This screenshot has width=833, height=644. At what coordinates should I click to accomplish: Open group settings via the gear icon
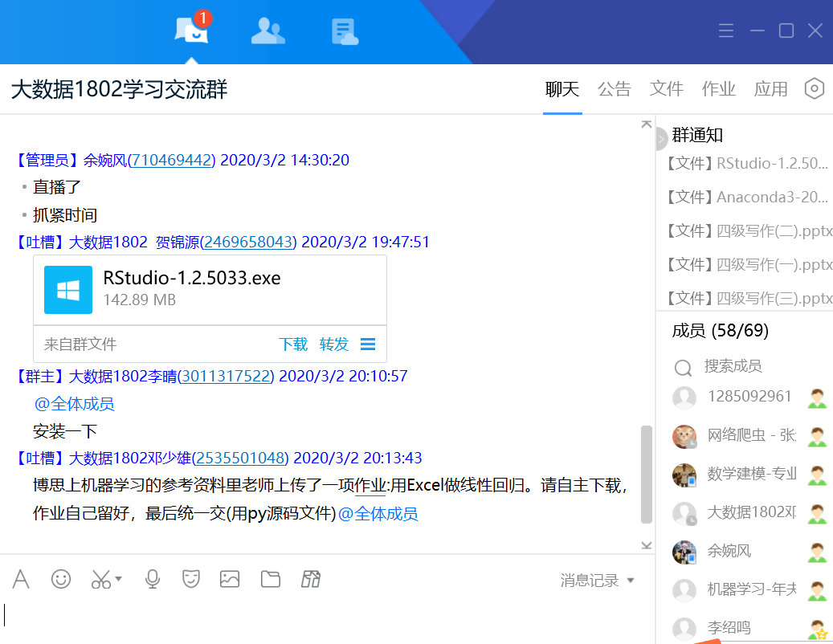point(814,88)
